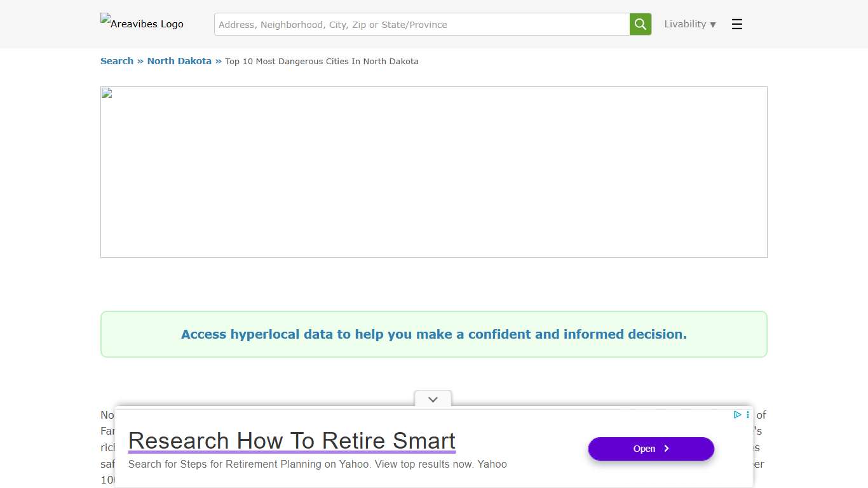Click the down arrow beside Livability
The width and height of the screenshot is (868, 488).
(713, 25)
